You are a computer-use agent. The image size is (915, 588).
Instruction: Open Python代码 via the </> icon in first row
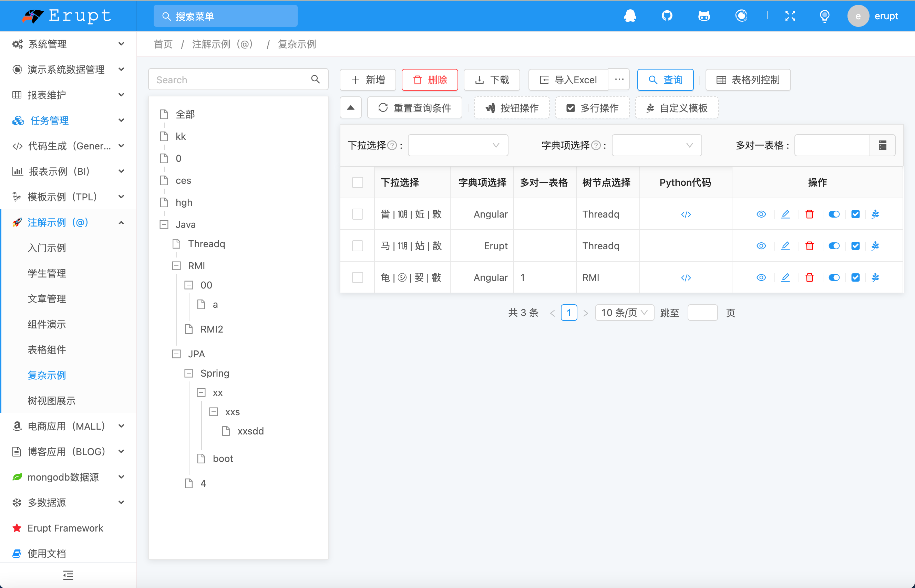(686, 214)
